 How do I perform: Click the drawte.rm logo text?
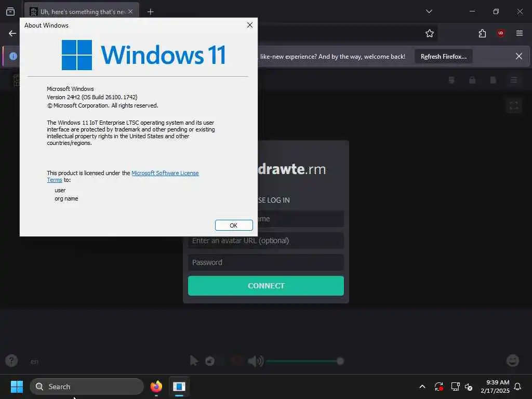[292, 169]
